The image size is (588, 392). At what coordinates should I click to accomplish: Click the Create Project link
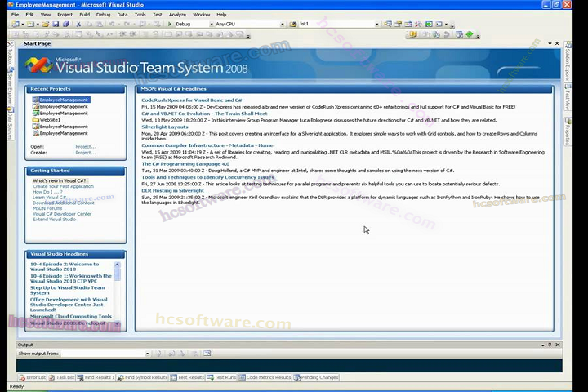[x=86, y=153]
